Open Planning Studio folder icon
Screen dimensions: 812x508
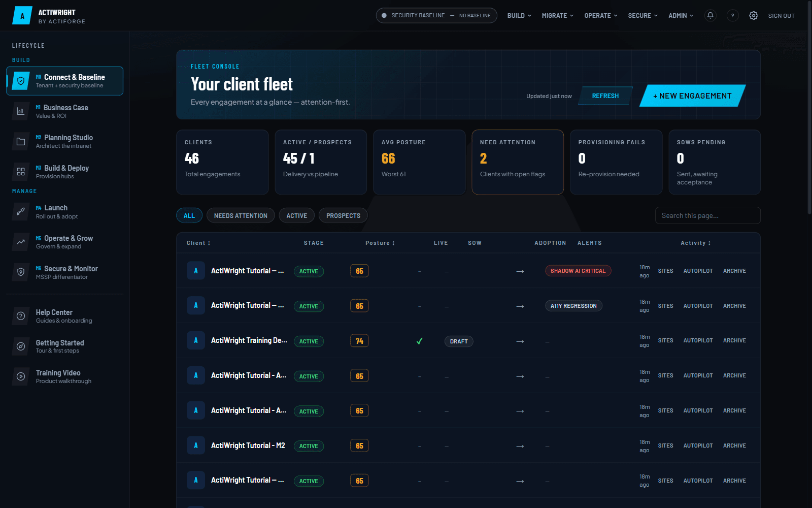pyautogui.click(x=21, y=142)
